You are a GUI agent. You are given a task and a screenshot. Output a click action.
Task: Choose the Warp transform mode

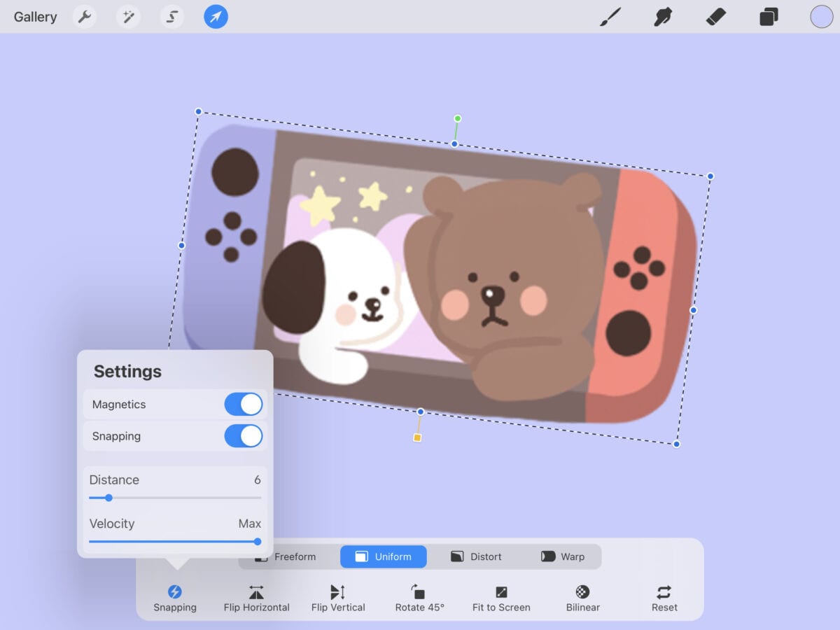point(563,557)
